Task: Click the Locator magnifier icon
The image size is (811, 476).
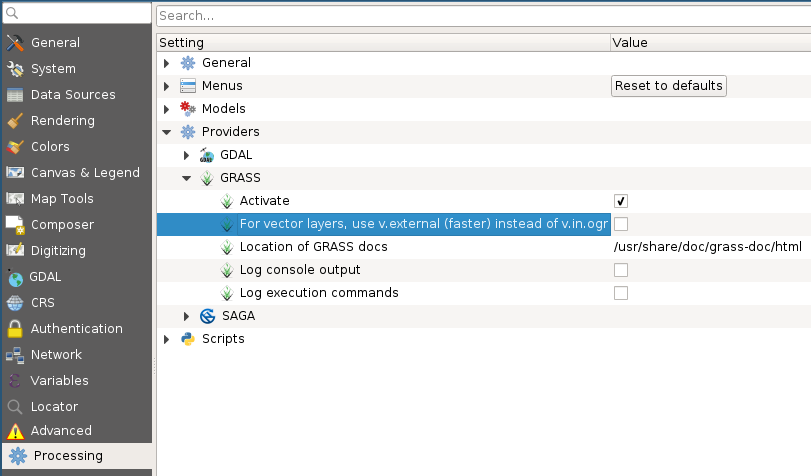Action: [x=15, y=407]
